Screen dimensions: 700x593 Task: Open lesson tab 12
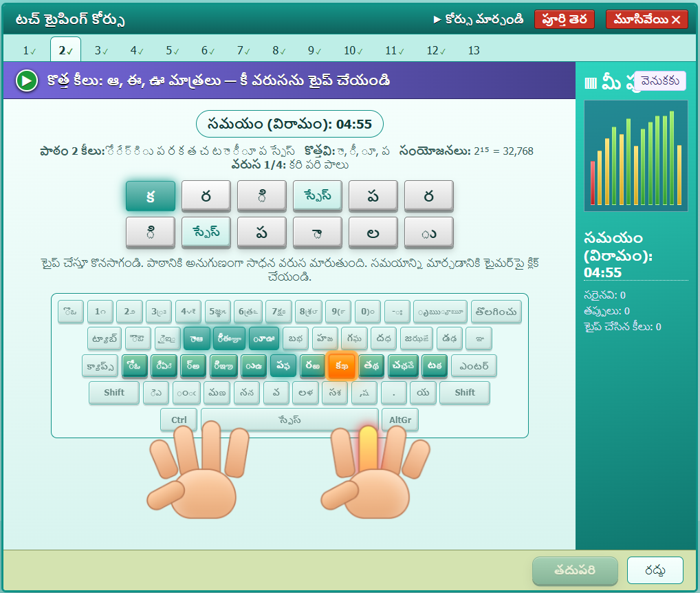pyautogui.click(x=436, y=50)
